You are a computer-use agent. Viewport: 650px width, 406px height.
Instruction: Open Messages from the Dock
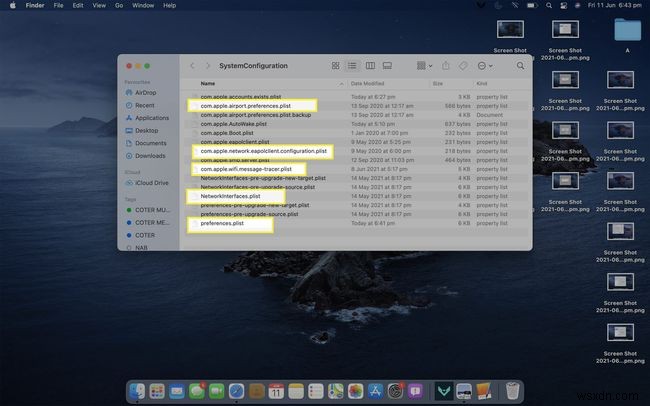point(197,391)
